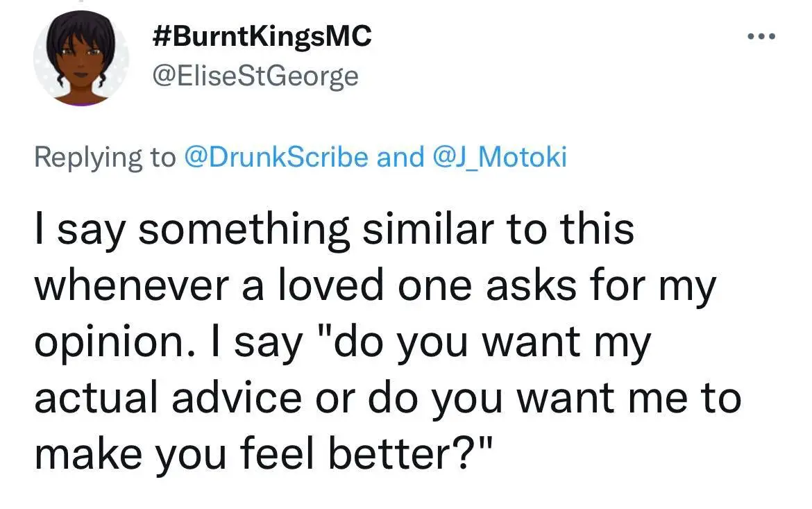Click the @EliseStGeorge handle
The width and height of the screenshot is (812, 509).
pos(255,75)
